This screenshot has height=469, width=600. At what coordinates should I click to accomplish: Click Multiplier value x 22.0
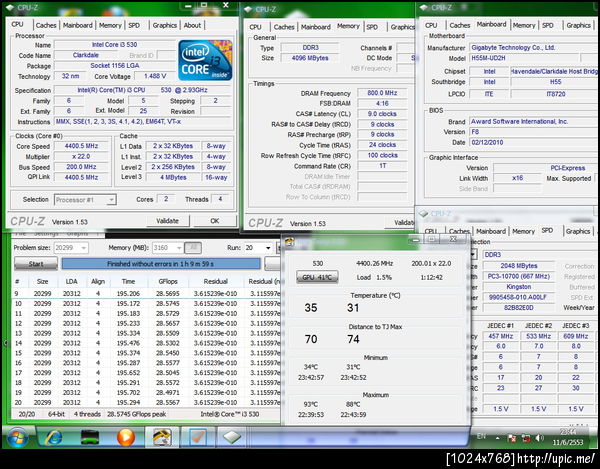[81, 156]
